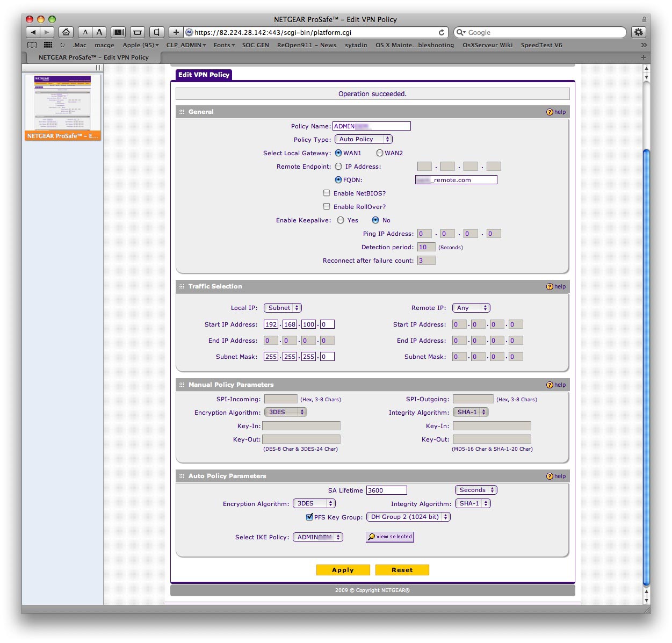The image size is (672, 643).
Task: Open the Policy Type dropdown
Action: point(364,139)
